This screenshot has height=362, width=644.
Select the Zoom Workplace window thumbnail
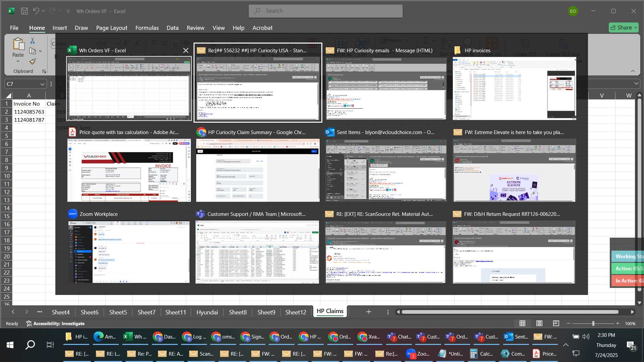point(129,252)
